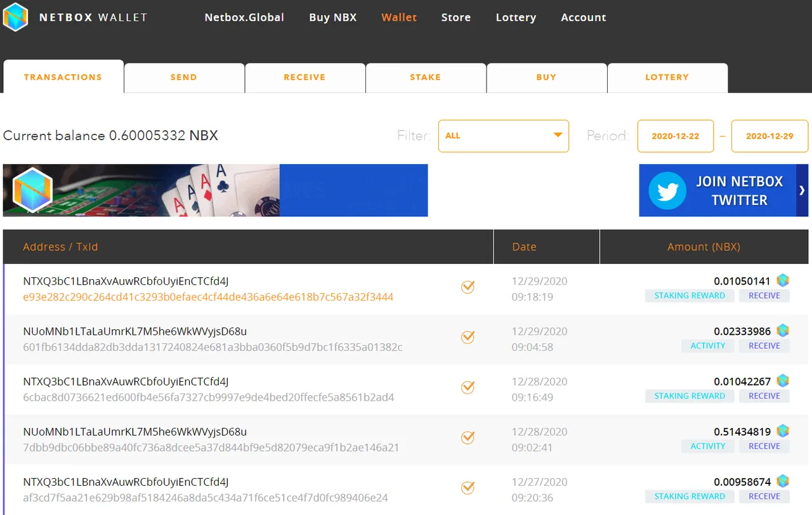Switch to the Buy tab
812x515 pixels.
546,77
